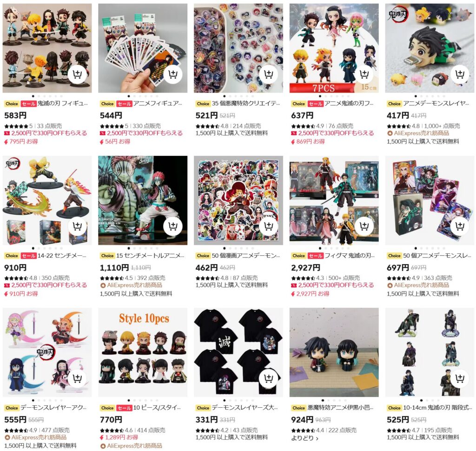The image size is (476, 451).
Task: Add the 583円 figure set to cart
Action: point(78,74)
